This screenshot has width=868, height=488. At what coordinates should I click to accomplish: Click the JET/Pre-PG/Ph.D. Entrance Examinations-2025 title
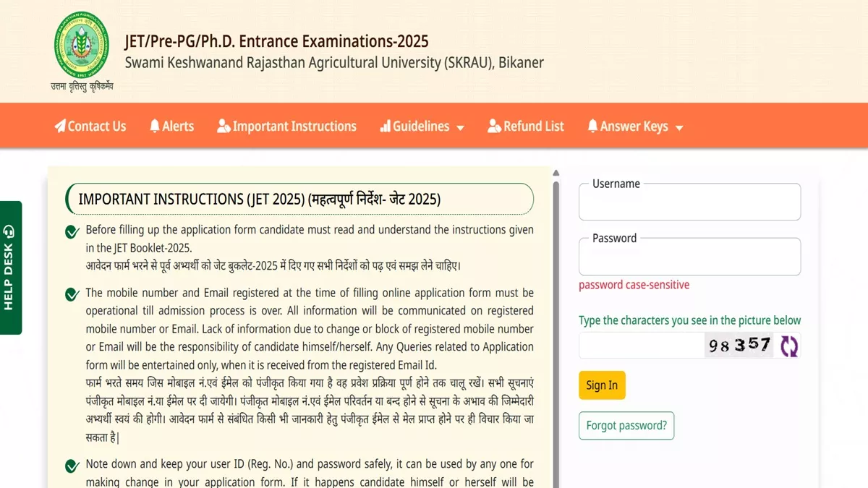[277, 41]
